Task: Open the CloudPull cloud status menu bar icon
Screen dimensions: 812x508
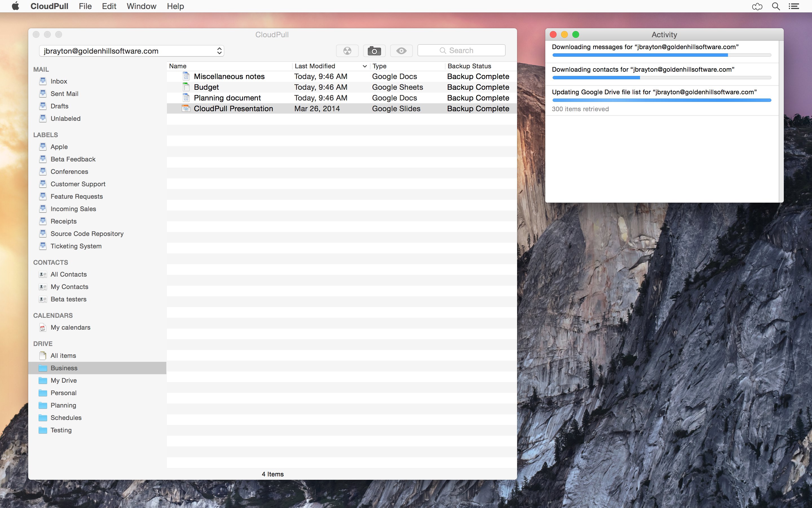Action: [x=757, y=6]
